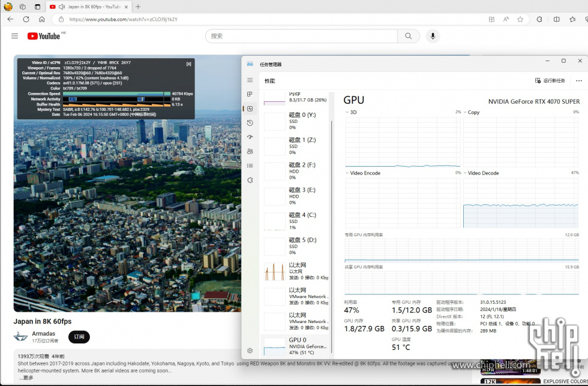Go to the YouTube home logo
The image size is (588, 386).
point(44,36)
